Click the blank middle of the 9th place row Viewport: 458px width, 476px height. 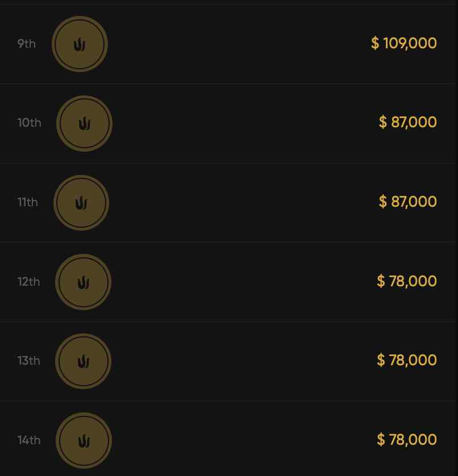click(x=239, y=44)
